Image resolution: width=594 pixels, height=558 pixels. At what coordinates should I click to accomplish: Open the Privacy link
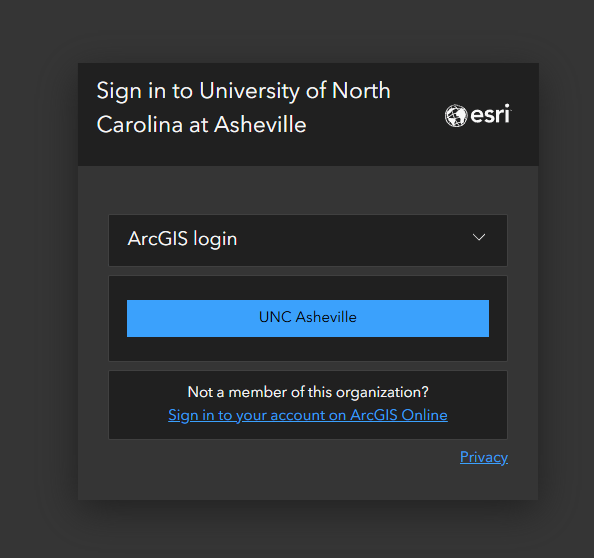click(x=484, y=457)
